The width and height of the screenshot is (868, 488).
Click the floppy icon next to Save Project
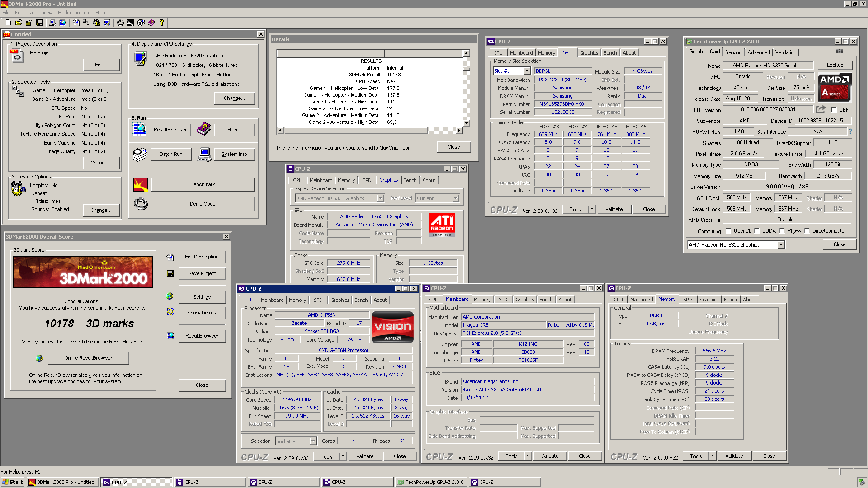click(170, 273)
